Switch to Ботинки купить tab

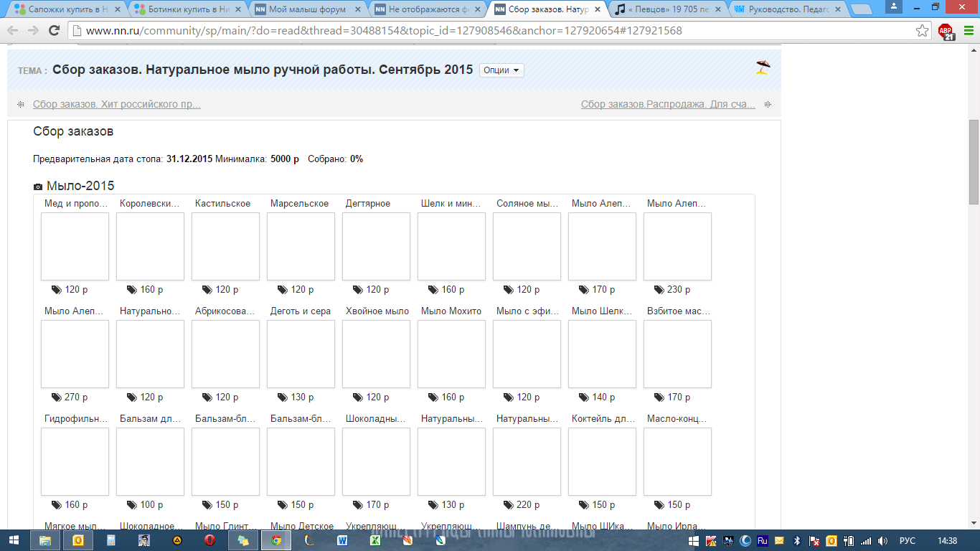coord(187,10)
